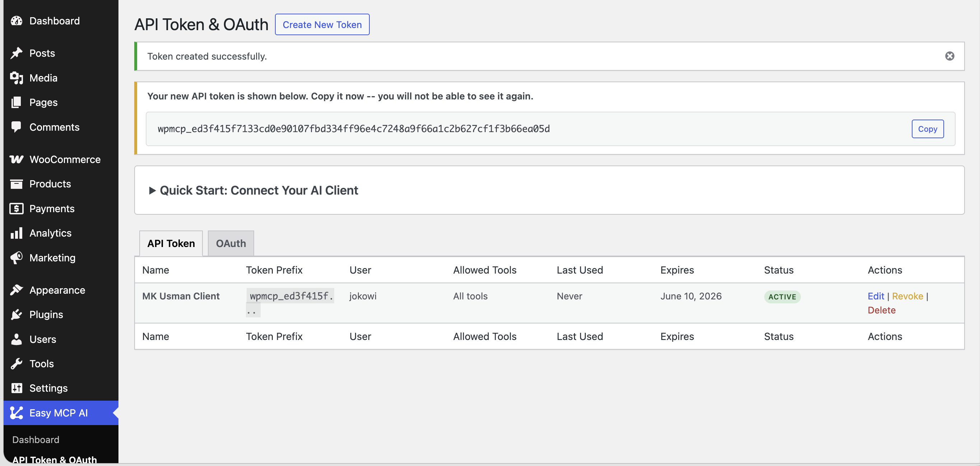The image size is (980, 466).
Task: Open the Appearance menu item label
Action: pos(57,290)
